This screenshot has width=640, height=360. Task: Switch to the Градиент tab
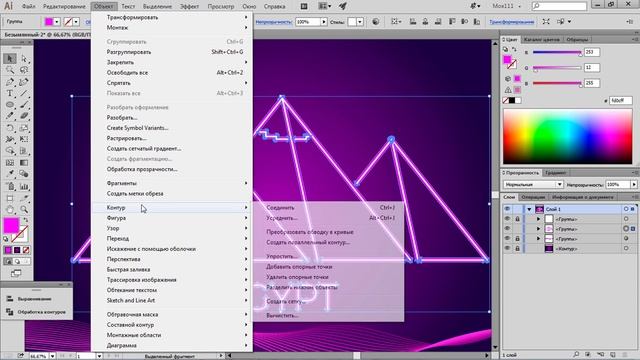coord(555,173)
